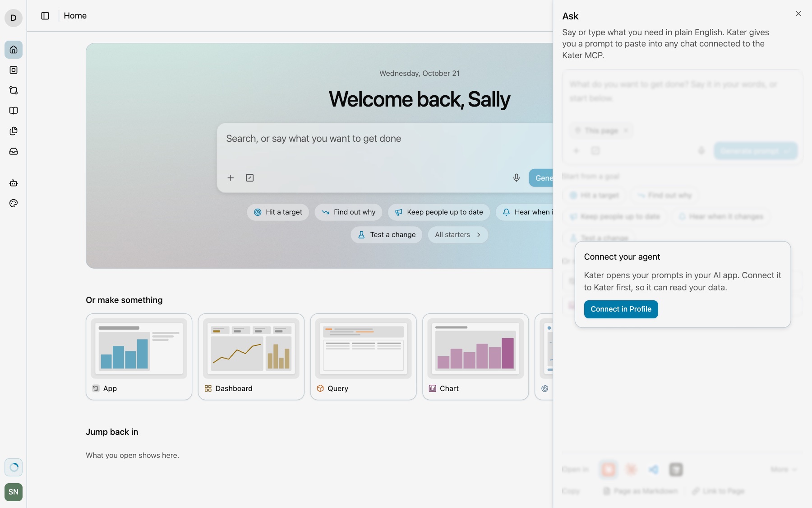The height and width of the screenshot is (508, 812).
Task: Select the Keep people up to date starter
Action: click(439, 212)
